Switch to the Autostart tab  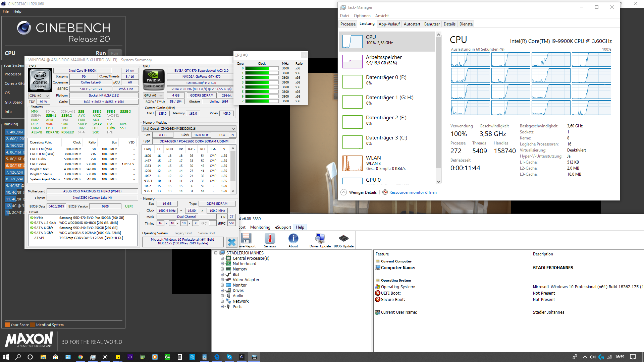click(412, 24)
